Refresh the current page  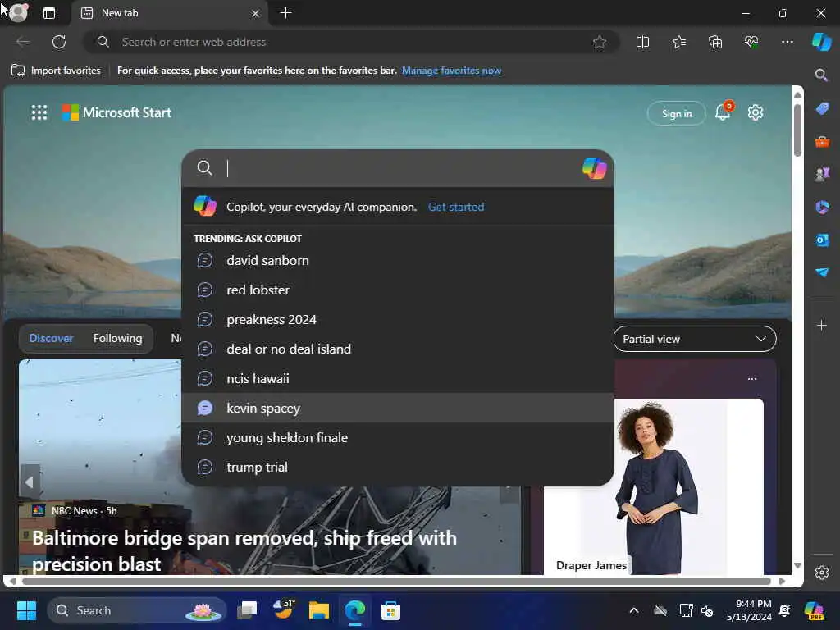click(x=59, y=42)
